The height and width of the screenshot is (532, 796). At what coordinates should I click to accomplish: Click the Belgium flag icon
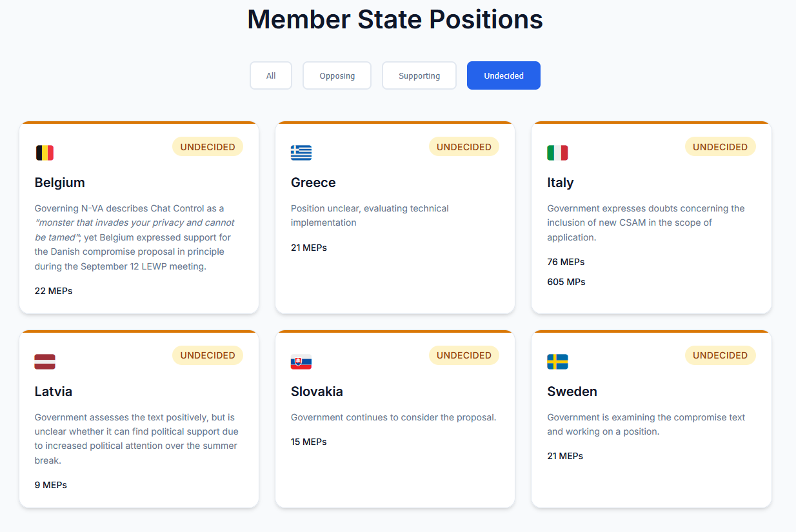click(45, 153)
